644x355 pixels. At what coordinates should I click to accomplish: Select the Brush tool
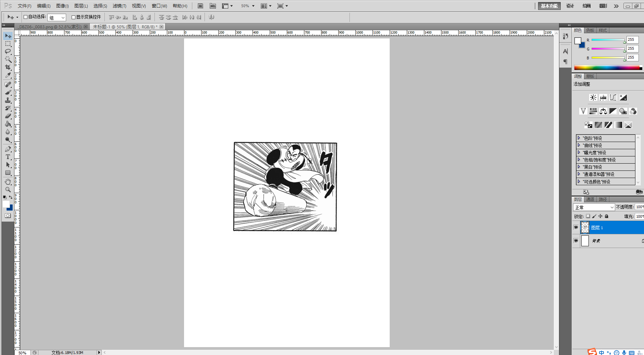pyautogui.click(x=8, y=92)
